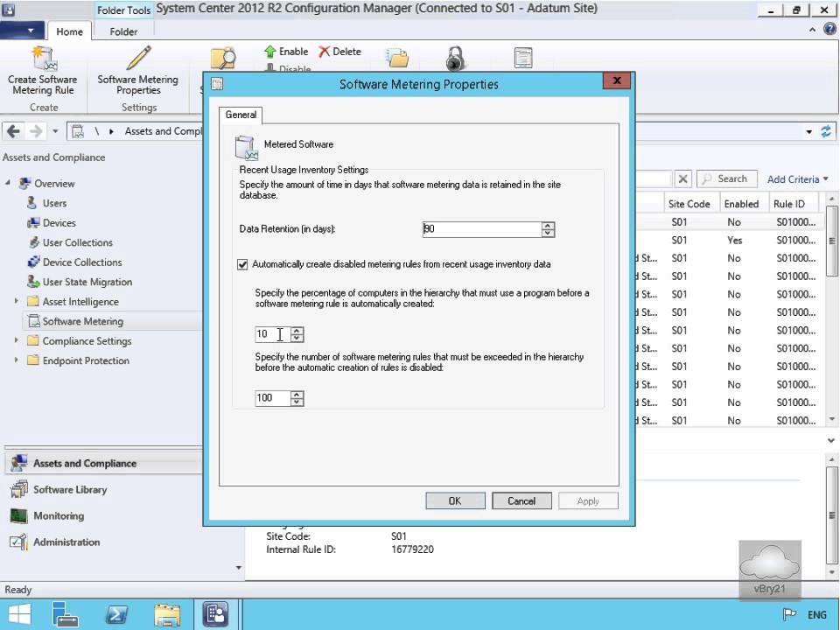Image resolution: width=840 pixels, height=630 pixels.
Task: Close the Software Metering Properties dialog
Action: pyautogui.click(x=617, y=80)
